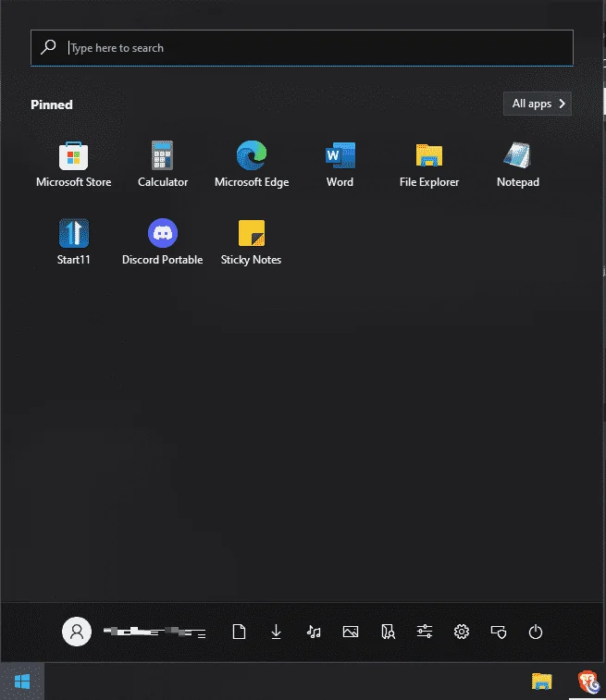Launch Discord Portable

tap(163, 242)
